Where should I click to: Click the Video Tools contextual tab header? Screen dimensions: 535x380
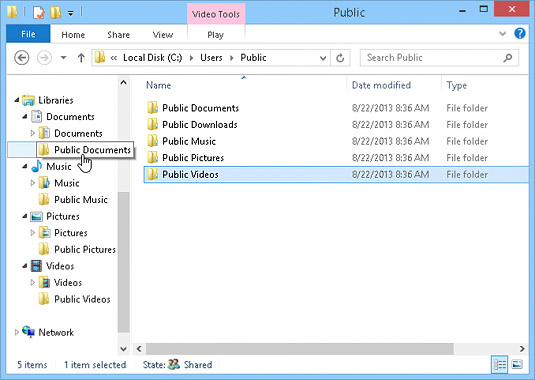[216, 14]
